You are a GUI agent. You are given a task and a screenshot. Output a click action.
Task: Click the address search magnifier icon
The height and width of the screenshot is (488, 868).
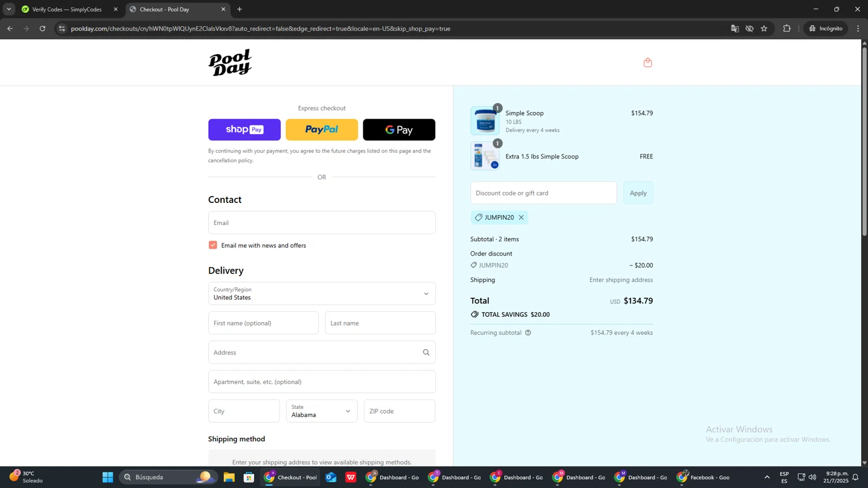(426, 352)
